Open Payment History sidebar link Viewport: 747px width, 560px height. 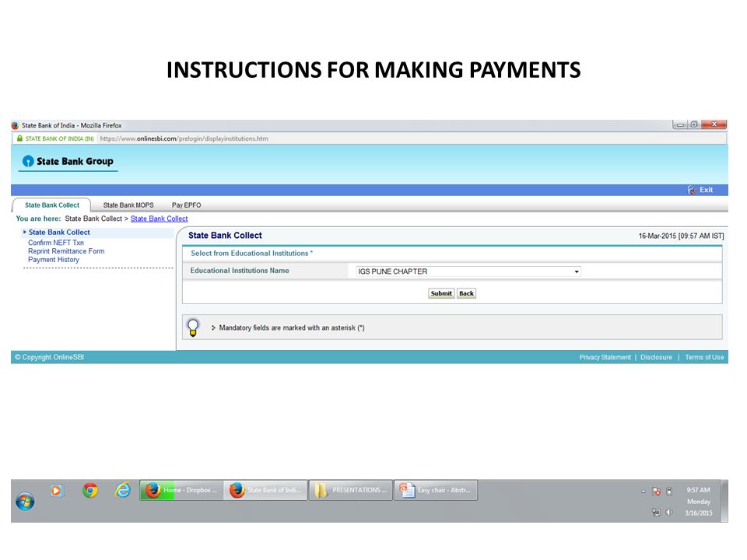pos(54,260)
